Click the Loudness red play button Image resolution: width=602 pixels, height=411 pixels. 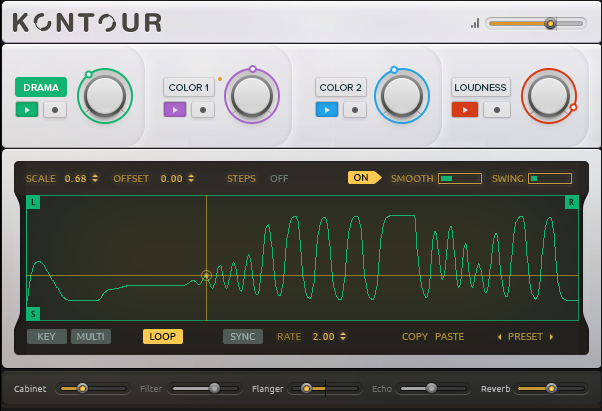click(465, 110)
